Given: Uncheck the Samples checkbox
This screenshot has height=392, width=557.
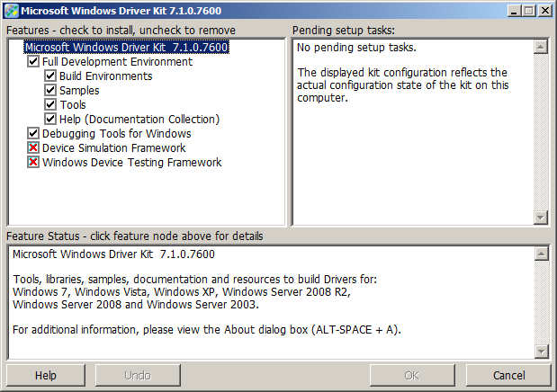Looking at the screenshot, I should click(x=50, y=90).
